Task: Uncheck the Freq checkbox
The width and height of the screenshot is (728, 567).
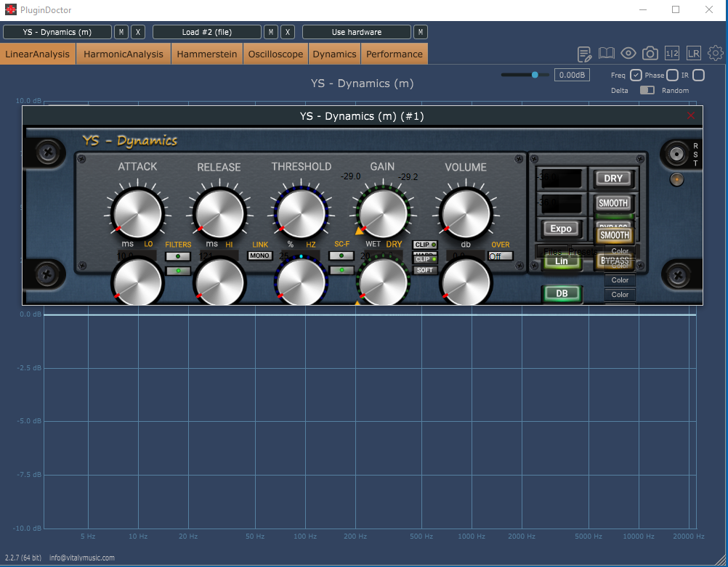Action: (636, 76)
